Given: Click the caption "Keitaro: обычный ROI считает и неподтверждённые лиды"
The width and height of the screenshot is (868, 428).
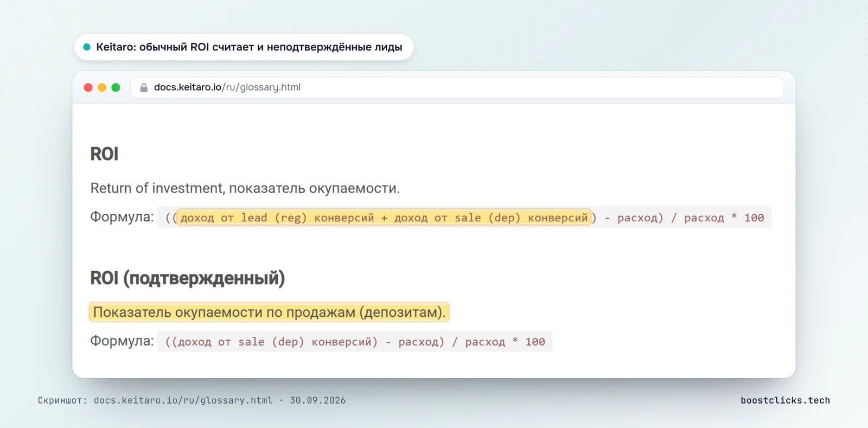Looking at the screenshot, I should [249, 47].
